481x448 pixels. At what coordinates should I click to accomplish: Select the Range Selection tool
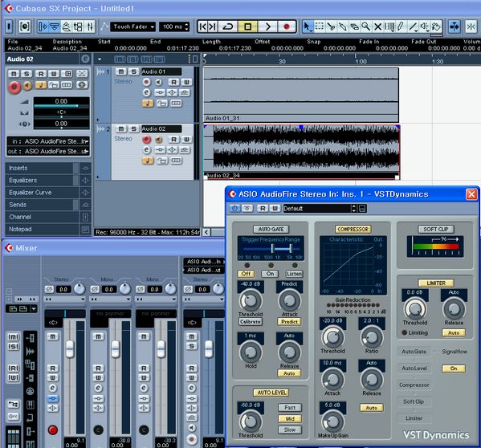coord(320,26)
